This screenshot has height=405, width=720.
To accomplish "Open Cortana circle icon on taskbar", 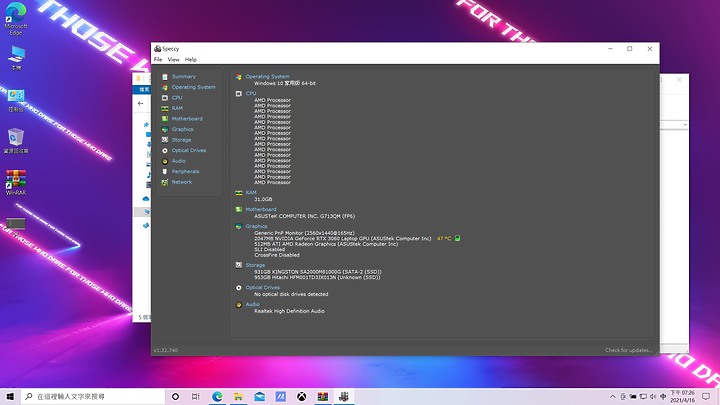I will coord(175,396).
